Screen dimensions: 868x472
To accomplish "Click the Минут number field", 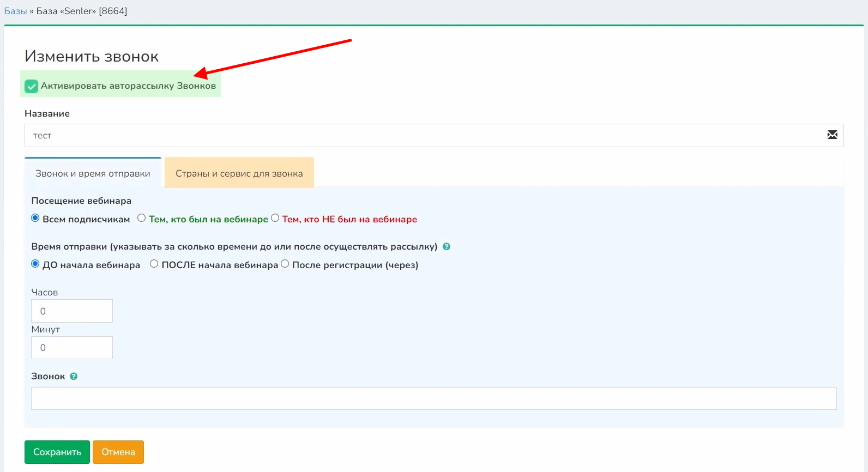I will [72, 348].
